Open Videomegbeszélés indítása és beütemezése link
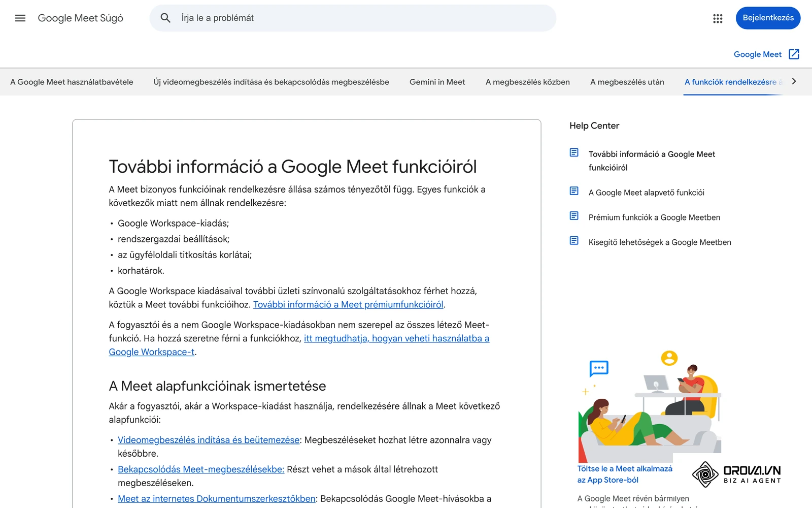The height and width of the screenshot is (508, 812). tap(209, 440)
